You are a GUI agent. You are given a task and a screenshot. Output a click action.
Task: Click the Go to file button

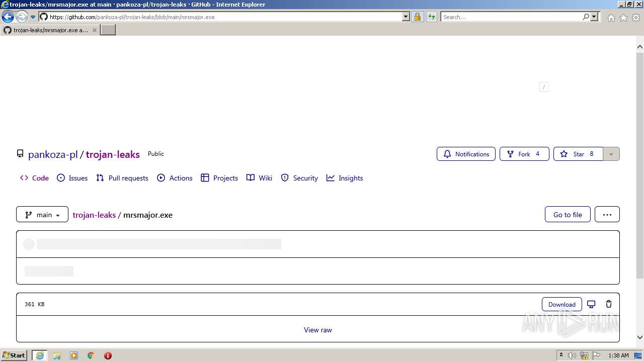coord(568,215)
